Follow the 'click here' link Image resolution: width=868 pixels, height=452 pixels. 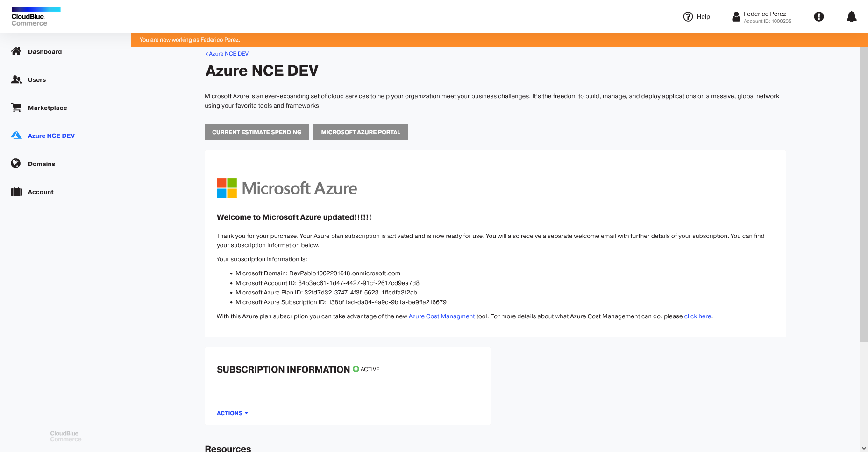[697, 316]
